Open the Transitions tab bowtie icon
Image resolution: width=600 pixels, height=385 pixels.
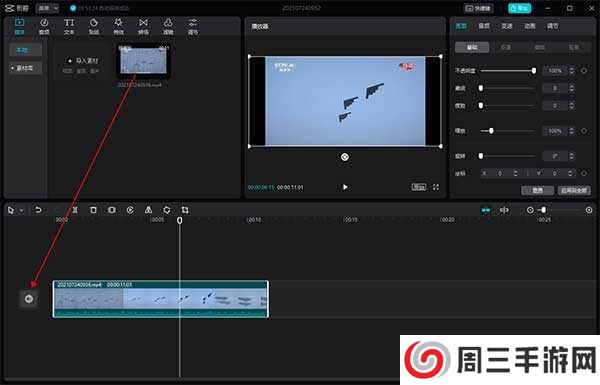click(143, 26)
